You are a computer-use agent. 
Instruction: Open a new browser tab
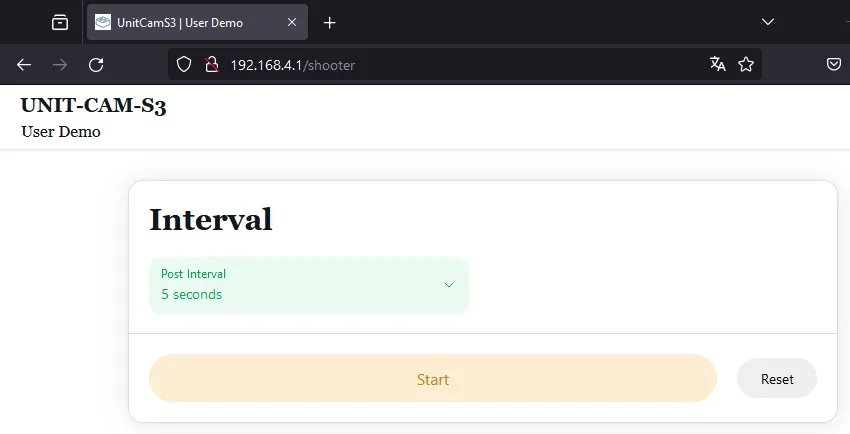click(x=329, y=22)
